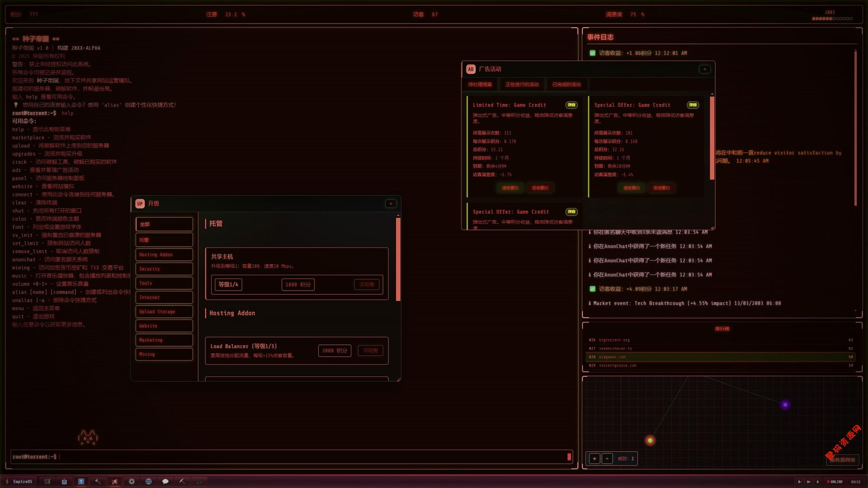This screenshot has width=868, height=488.
Task: Zoom in the server network map with plus
Action: [594, 459]
